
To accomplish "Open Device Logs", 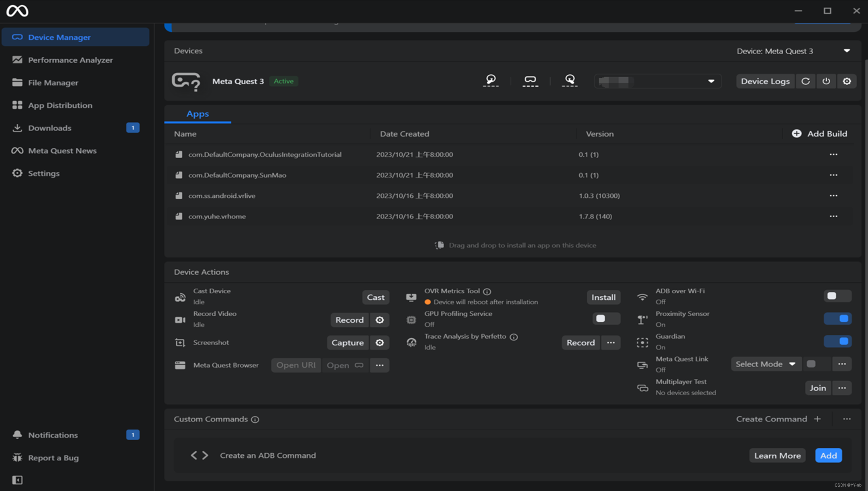I will (x=765, y=81).
